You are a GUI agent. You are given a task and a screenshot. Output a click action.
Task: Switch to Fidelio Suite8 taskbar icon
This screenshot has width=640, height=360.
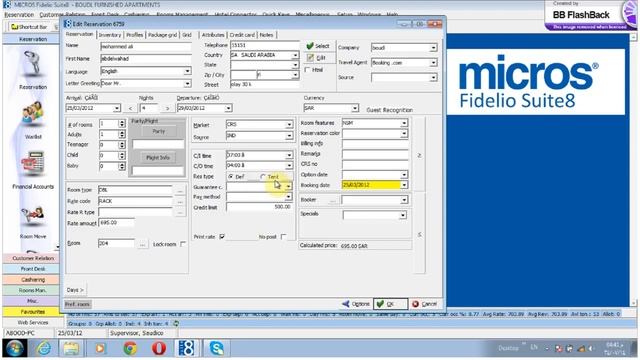click(186, 349)
